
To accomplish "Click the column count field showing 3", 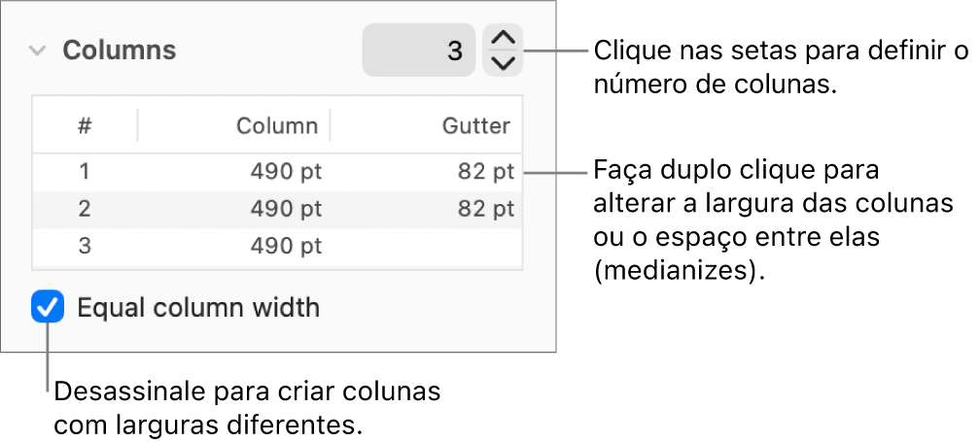I will click(x=419, y=51).
